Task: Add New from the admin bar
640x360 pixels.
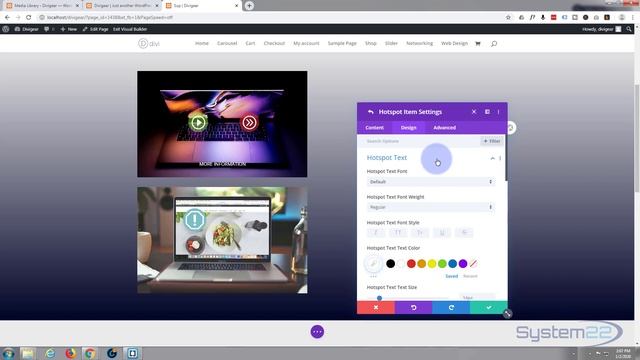Action: click(x=69, y=29)
